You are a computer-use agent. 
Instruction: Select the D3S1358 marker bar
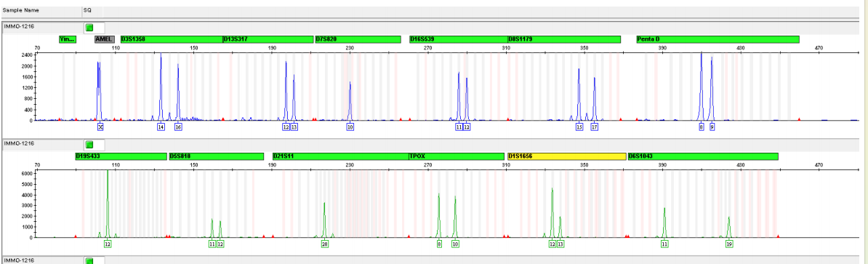(171, 39)
